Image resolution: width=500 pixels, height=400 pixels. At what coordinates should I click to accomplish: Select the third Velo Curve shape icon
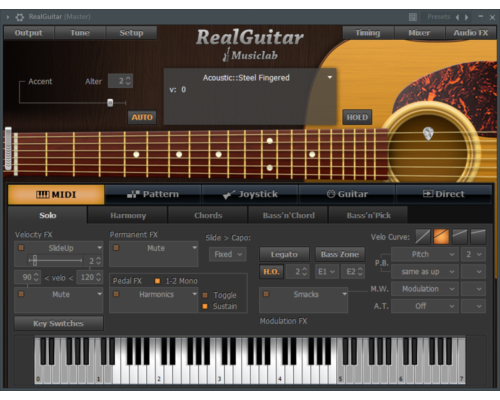[460, 237]
